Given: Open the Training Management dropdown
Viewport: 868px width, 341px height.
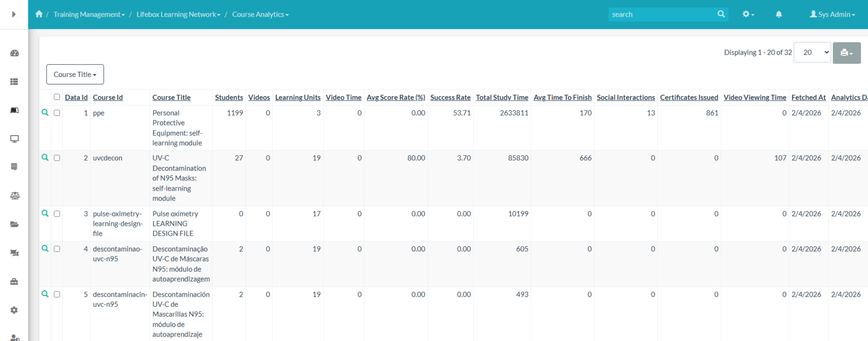Looking at the screenshot, I should (x=89, y=15).
